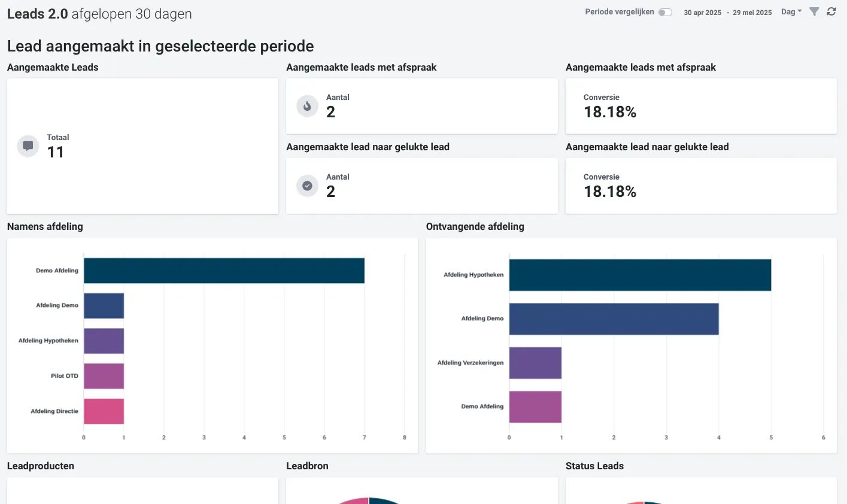Click the filter funnel icon

tap(814, 12)
